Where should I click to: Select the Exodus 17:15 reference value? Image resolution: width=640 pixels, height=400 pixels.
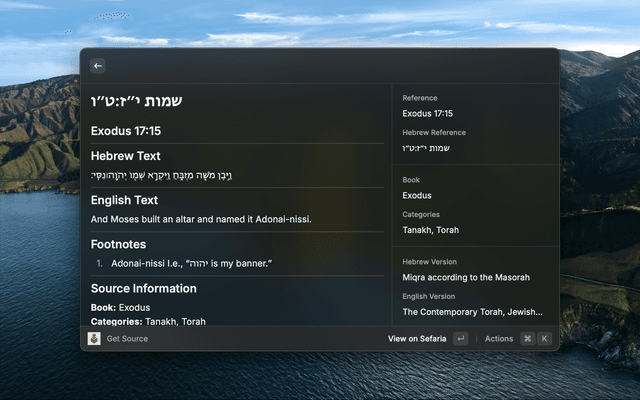click(428, 114)
